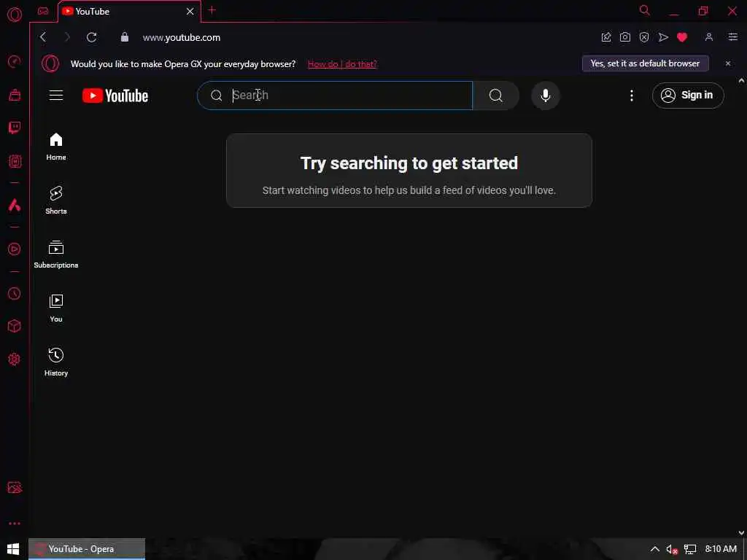The height and width of the screenshot is (560, 747).
Task: Reload the YouTube page
Action: [91, 37]
